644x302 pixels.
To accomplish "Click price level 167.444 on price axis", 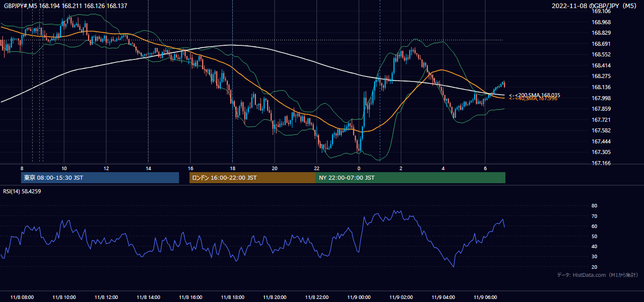I will pyautogui.click(x=601, y=141).
